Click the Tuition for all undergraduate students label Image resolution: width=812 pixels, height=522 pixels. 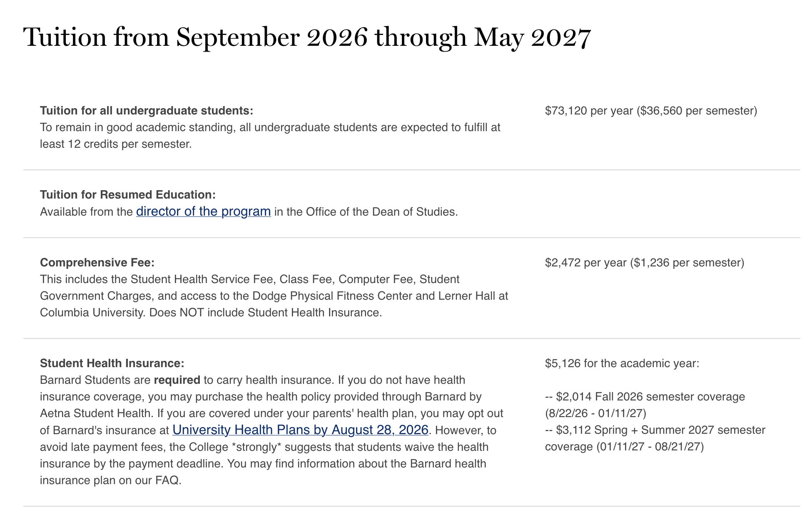pyautogui.click(x=147, y=111)
